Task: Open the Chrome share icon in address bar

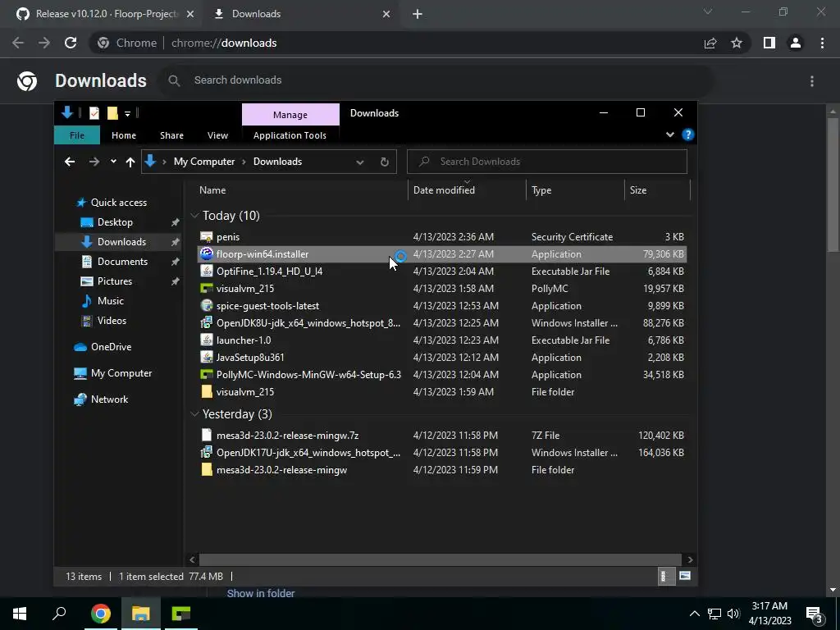Action: pos(710,43)
